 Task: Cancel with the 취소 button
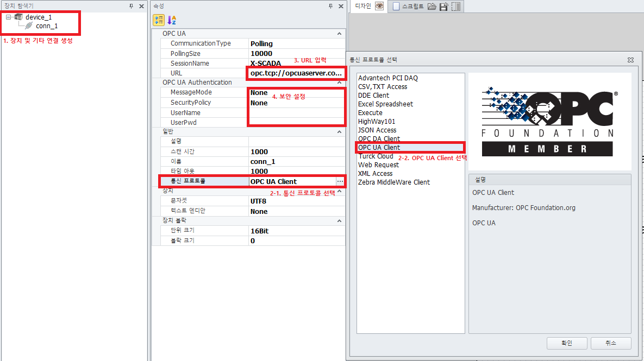coord(611,343)
